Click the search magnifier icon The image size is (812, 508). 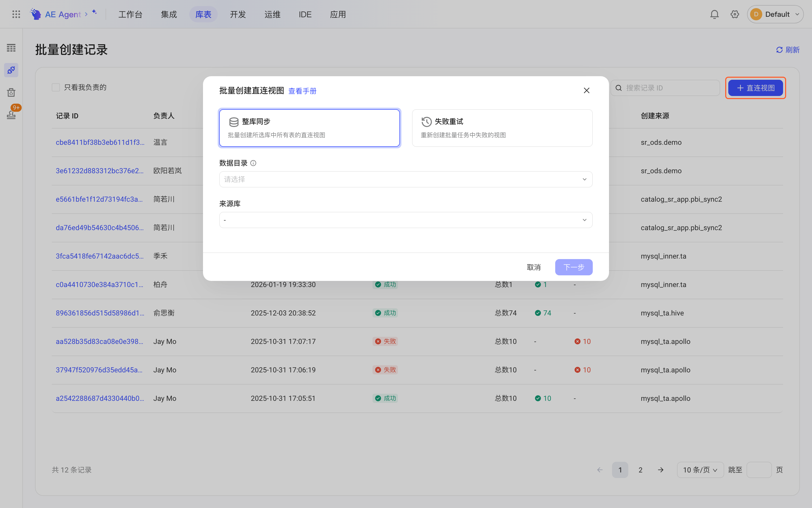619,88
